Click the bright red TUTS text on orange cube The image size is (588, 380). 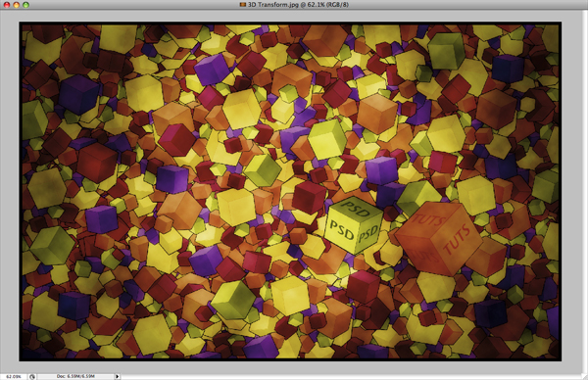(x=457, y=239)
